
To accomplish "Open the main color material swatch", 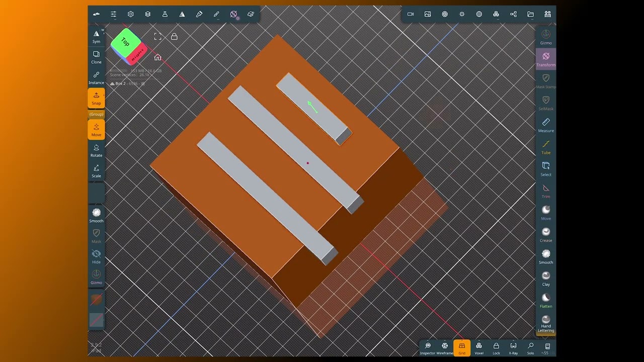I will [96, 300].
